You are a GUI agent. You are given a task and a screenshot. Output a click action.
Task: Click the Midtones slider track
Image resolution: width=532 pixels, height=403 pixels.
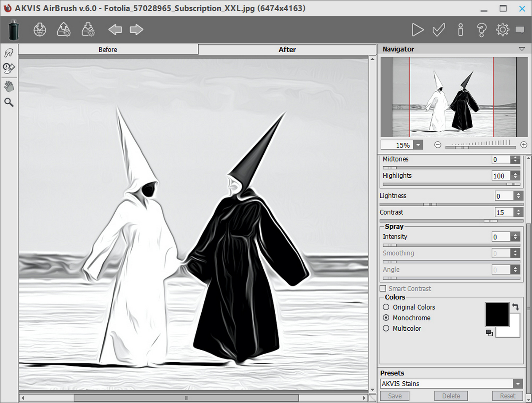[451, 168]
